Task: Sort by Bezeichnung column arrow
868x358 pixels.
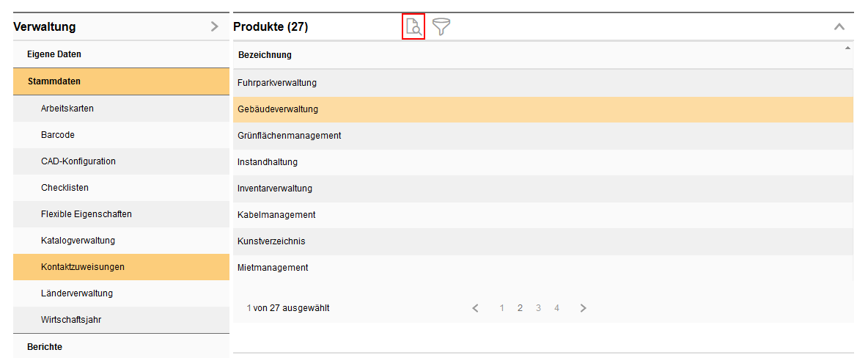Action: (847, 48)
